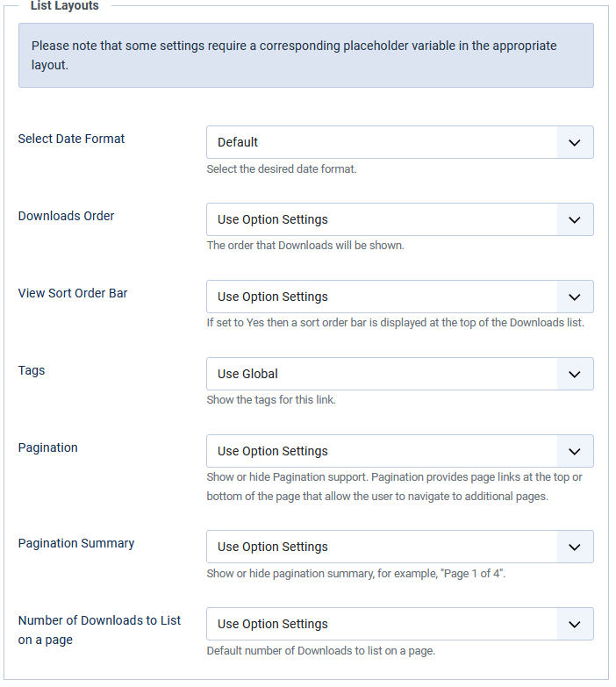The height and width of the screenshot is (687, 616).
Task: Click the Downloads Order label
Action: coord(66,216)
